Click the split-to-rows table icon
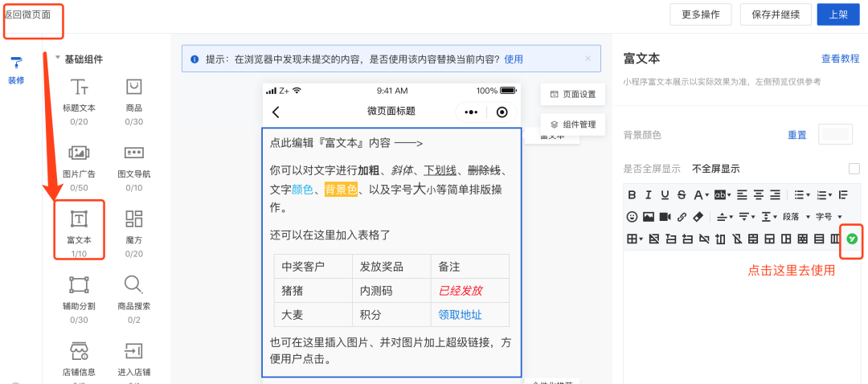 coord(819,239)
